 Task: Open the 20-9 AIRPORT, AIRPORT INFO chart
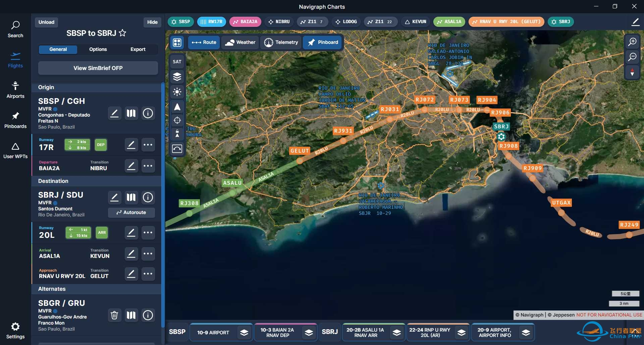tap(503, 332)
